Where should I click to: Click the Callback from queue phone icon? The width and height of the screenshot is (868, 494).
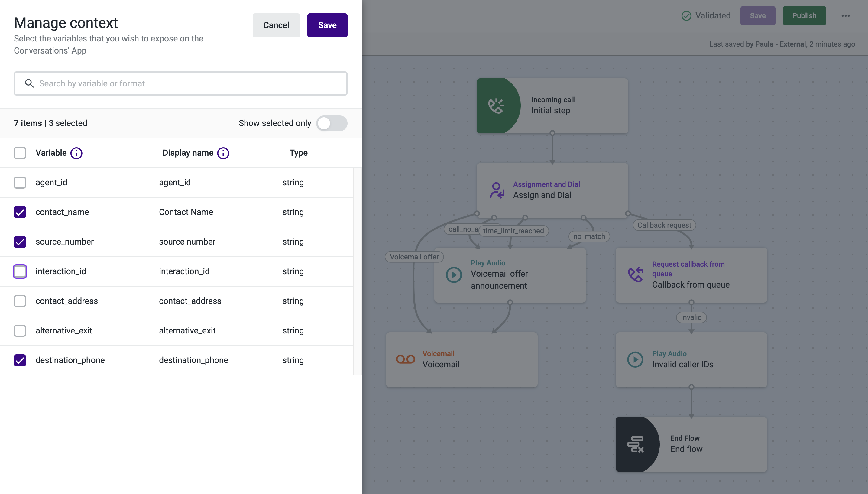(635, 274)
